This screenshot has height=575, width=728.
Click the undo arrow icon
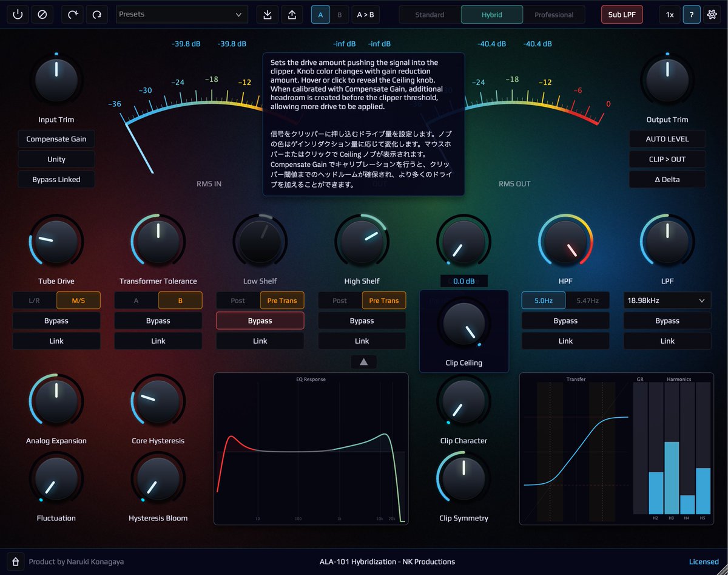click(73, 15)
